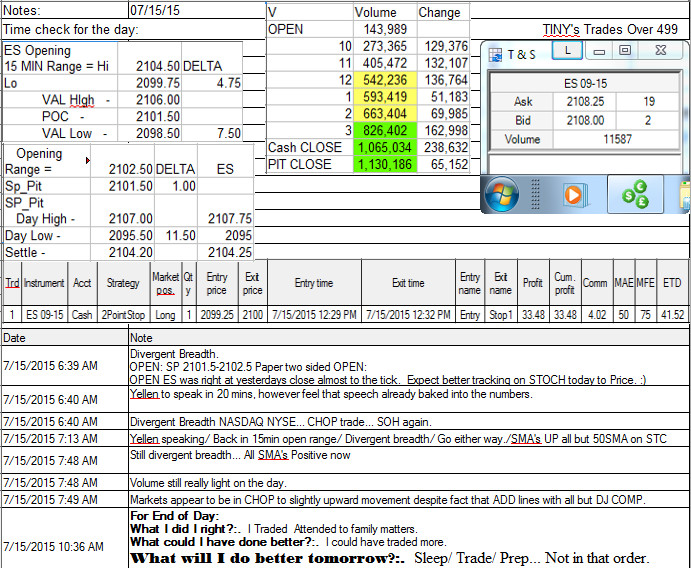Select the ETD value 41.52

pos(672,315)
